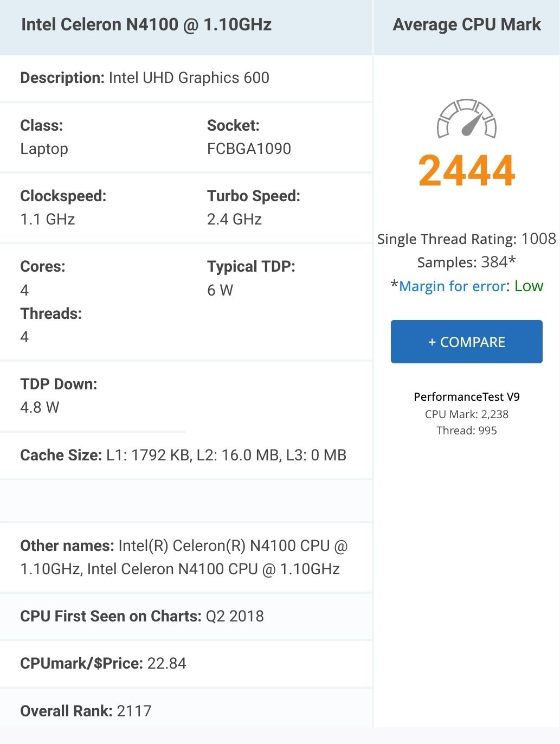Click the 2444 CPU Mark score

[467, 171]
